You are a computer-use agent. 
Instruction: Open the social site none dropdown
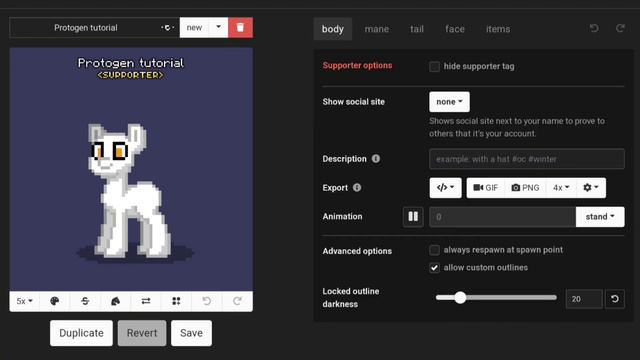pyautogui.click(x=449, y=102)
